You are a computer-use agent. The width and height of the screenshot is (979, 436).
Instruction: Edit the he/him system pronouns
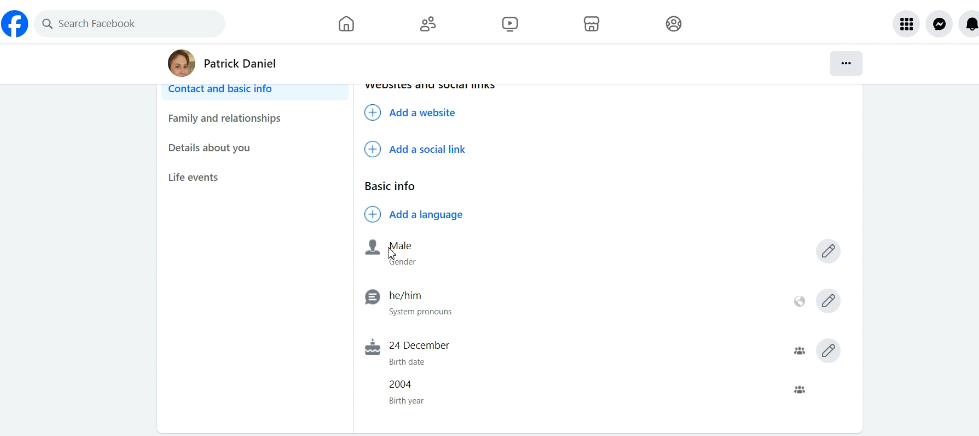pyautogui.click(x=828, y=300)
